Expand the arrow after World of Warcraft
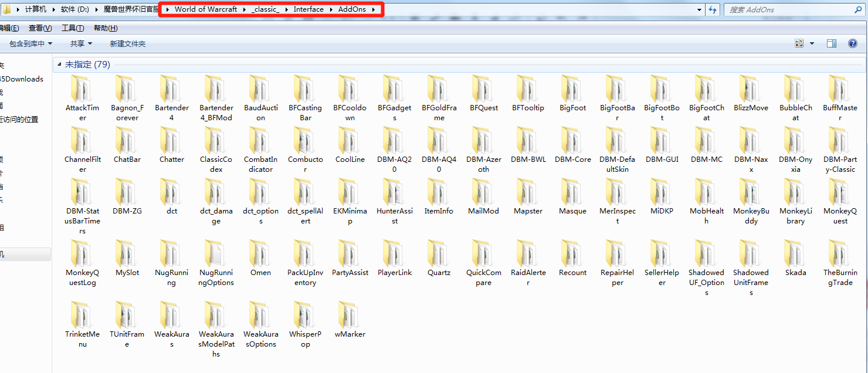Image resolution: width=868 pixels, height=373 pixels. click(x=244, y=9)
